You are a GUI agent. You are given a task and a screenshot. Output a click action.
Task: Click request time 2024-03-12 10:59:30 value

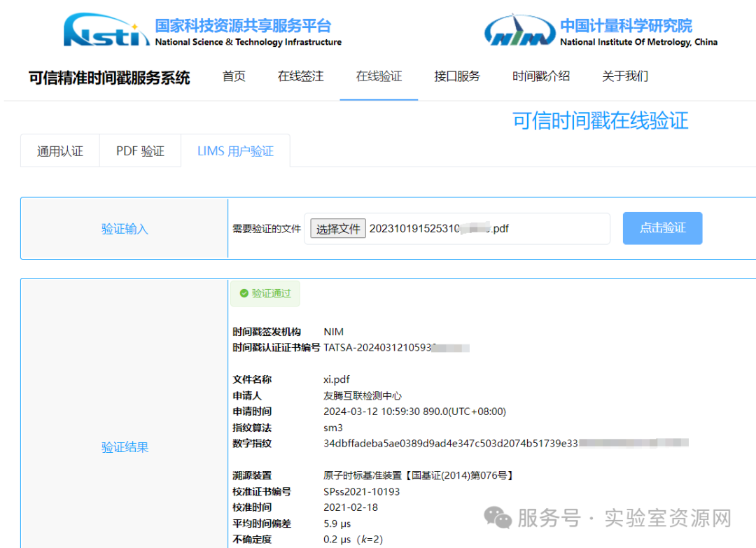tap(414, 412)
